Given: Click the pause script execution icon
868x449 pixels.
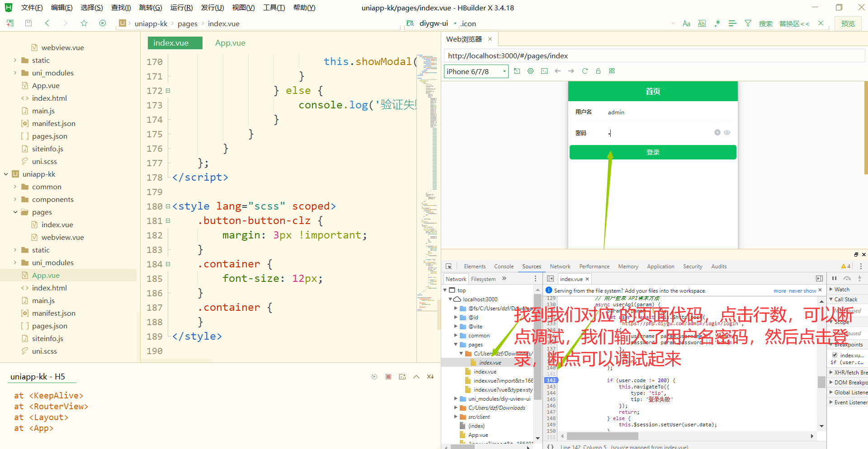Looking at the screenshot, I should [x=834, y=278].
